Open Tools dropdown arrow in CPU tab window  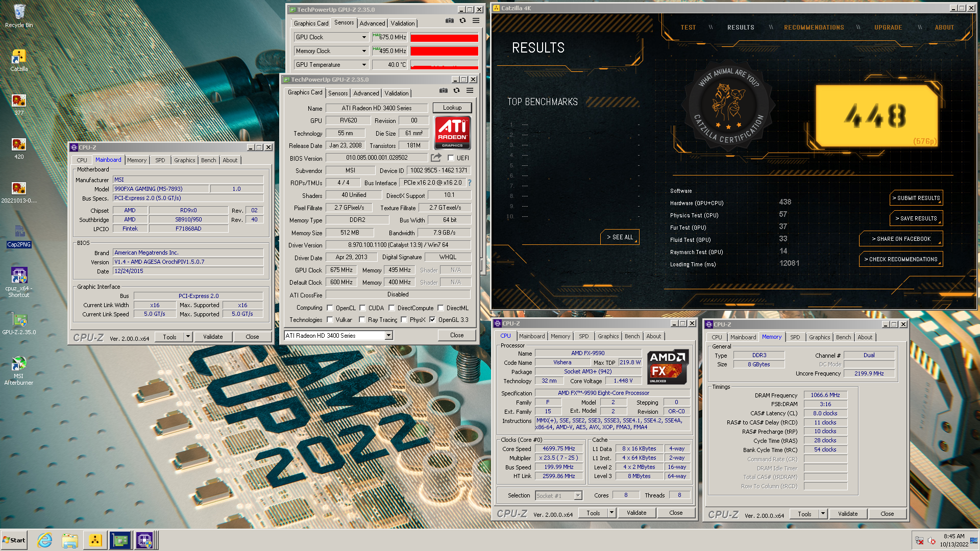pos(611,513)
